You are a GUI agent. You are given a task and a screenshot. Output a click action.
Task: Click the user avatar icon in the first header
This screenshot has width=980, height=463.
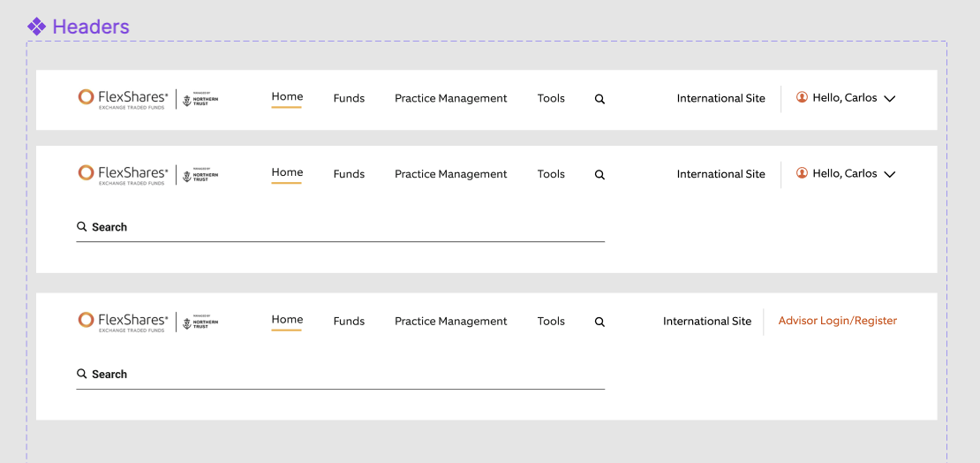802,97
